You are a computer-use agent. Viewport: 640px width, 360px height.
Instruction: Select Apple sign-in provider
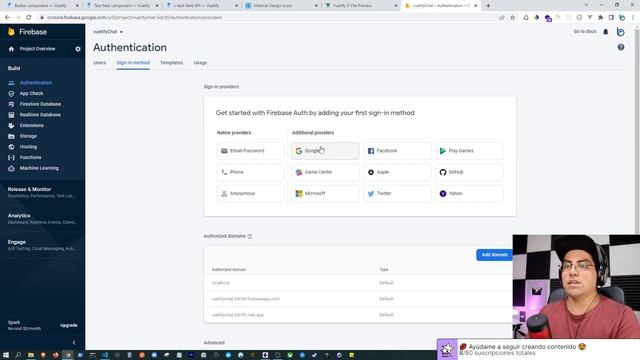(x=397, y=172)
